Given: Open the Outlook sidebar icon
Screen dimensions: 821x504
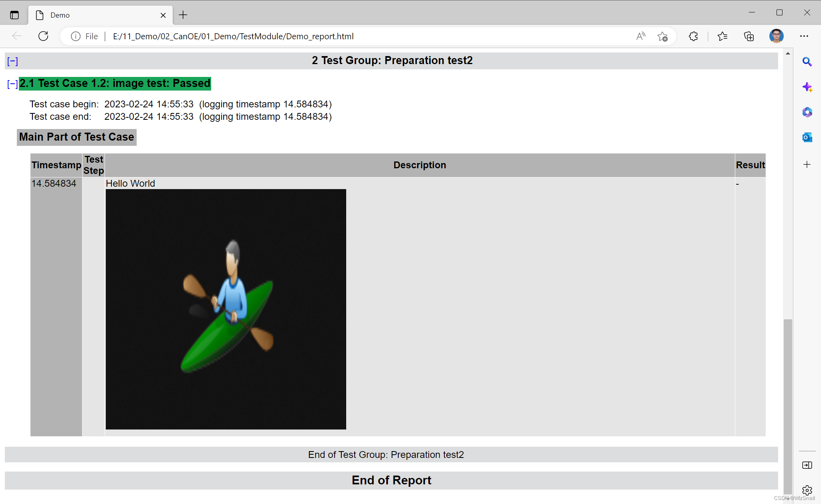Looking at the screenshot, I should click(807, 137).
